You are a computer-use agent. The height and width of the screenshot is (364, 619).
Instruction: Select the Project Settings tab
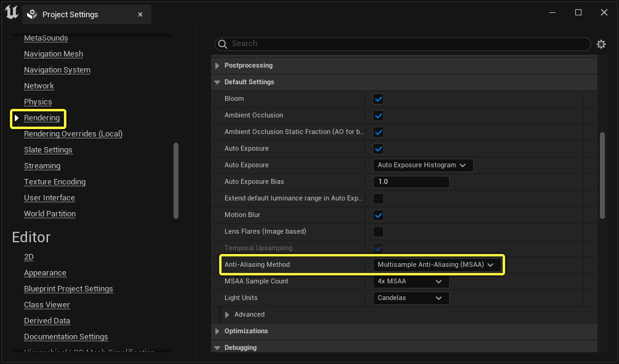click(70, 14)
